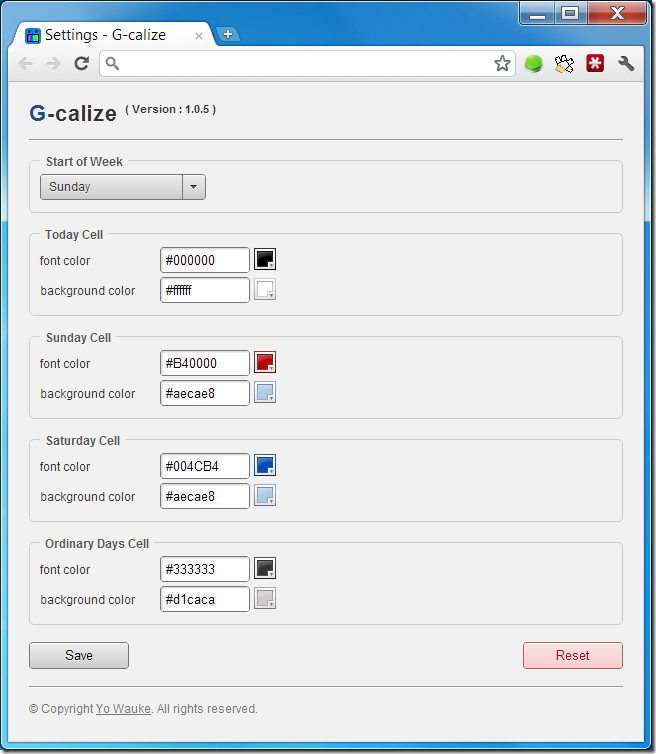
Task: Click the red asterisk extension icon
Action: coord(595,63)
